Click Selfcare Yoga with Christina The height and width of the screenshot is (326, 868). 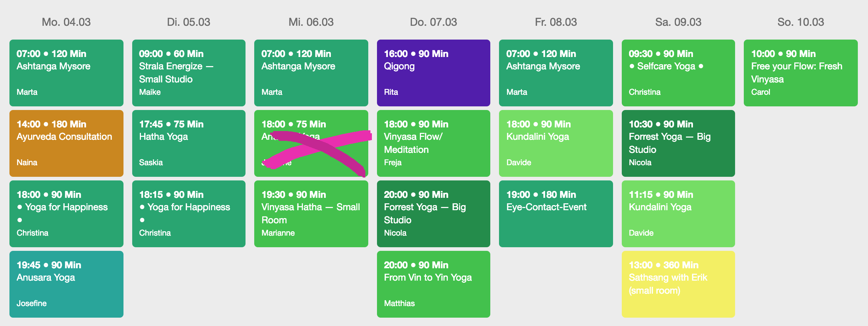[x=678, y=73]
